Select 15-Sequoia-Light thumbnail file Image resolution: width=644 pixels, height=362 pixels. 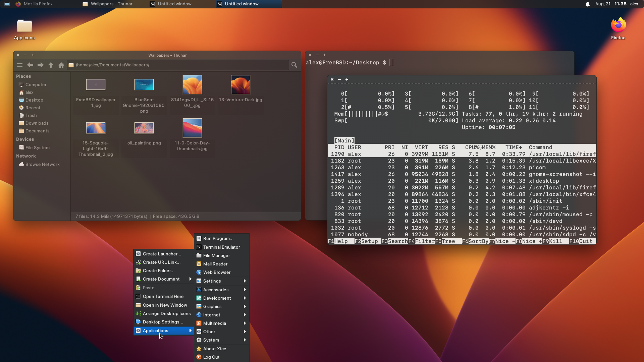(96, 128)
